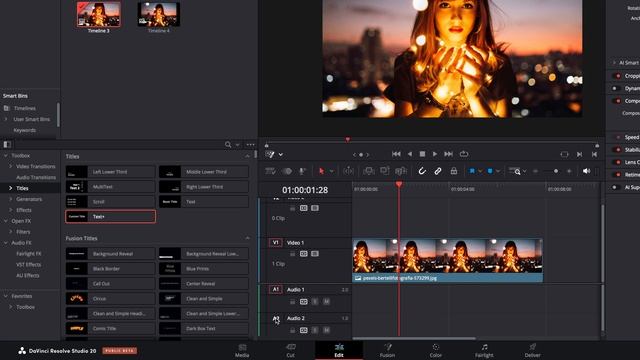Toggle effects sidebar panel layout icon
Image resolution: width=640 pixels, height=360 pixels.
[x=7, y=144]
